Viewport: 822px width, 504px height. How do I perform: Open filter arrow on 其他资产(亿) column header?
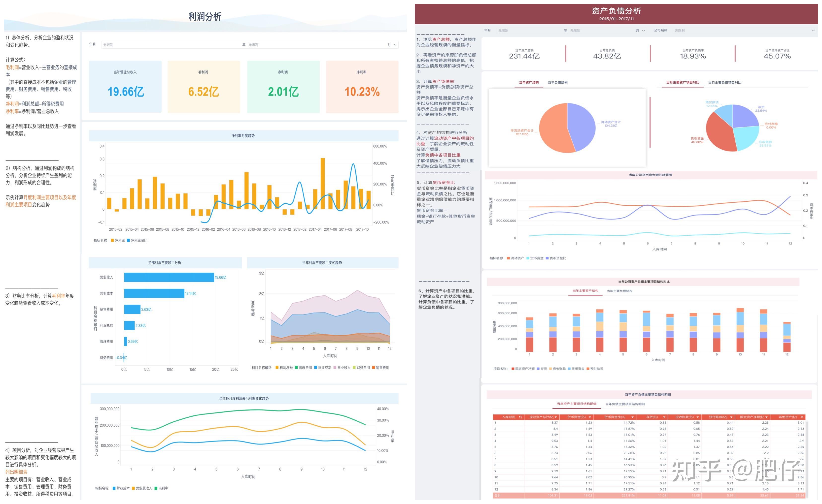[x=802, y=417]
